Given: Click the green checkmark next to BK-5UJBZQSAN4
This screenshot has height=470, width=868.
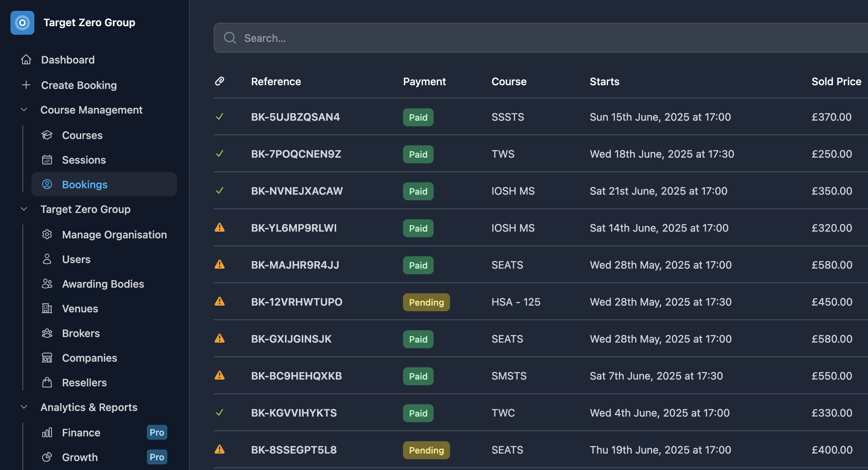Looking at the screenshot, I should click(x=220, y=117).
